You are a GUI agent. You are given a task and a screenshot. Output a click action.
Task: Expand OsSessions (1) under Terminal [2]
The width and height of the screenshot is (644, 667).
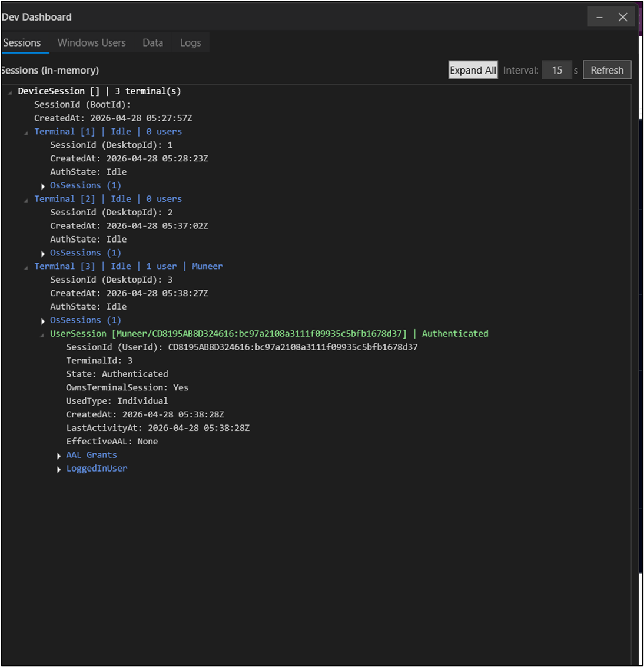pos(42,254)
